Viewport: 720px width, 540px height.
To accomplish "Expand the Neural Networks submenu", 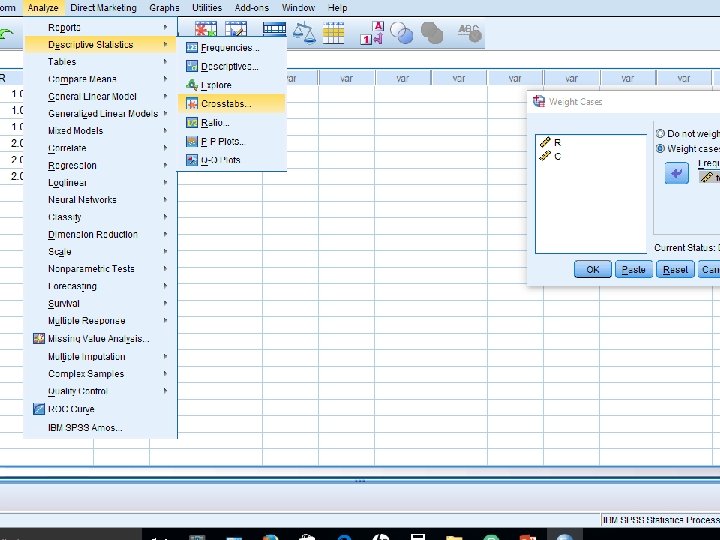I will (x=100, y=200).
